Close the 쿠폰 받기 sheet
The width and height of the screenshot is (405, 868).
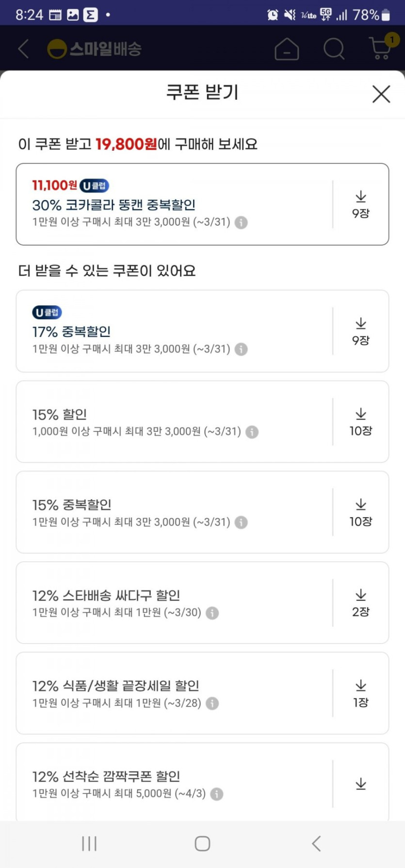pos(381,94)
